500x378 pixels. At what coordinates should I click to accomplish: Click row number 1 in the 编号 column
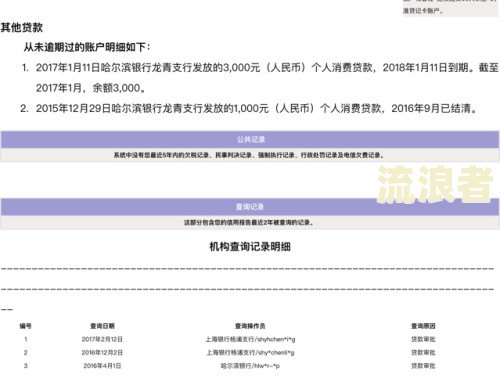point(26,339)
